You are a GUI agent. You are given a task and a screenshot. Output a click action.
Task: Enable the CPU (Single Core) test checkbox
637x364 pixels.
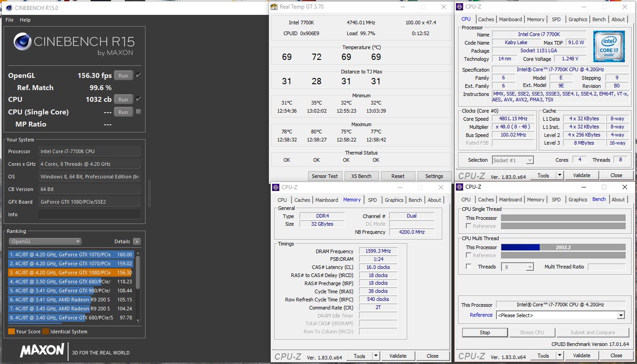coord(139,112)
